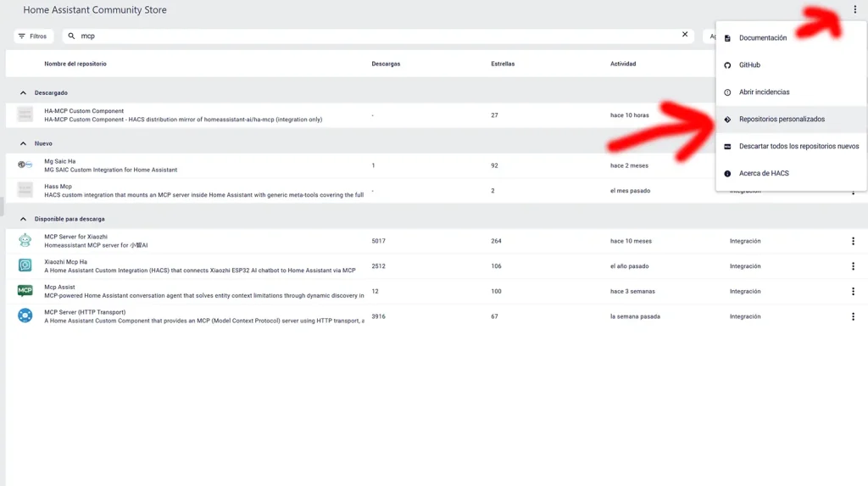Clear the mcp search with X
This screenshot has width=868, height=486.
pos(685,35)
